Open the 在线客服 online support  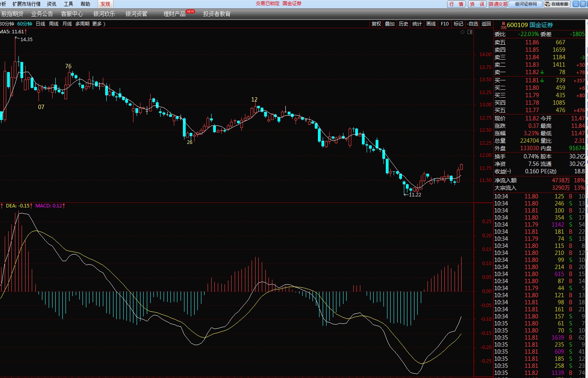[557, 4]
